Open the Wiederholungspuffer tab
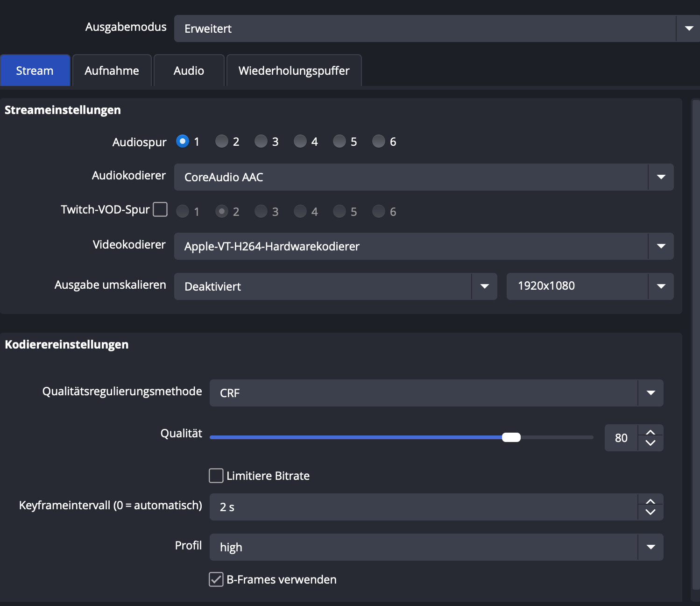 pyautogui.click(x=294, y=71)
